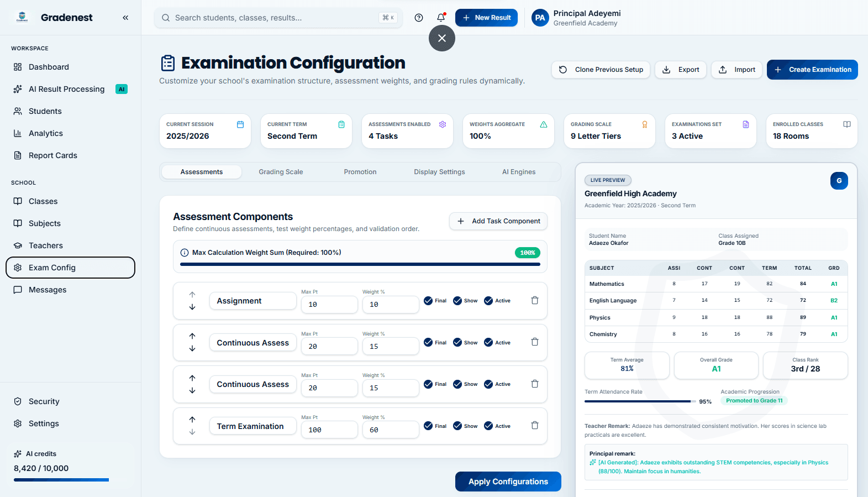The image size is (868, 497).
Task: Toggle Show checkbox for Term Examination
Action: point(457,426)
